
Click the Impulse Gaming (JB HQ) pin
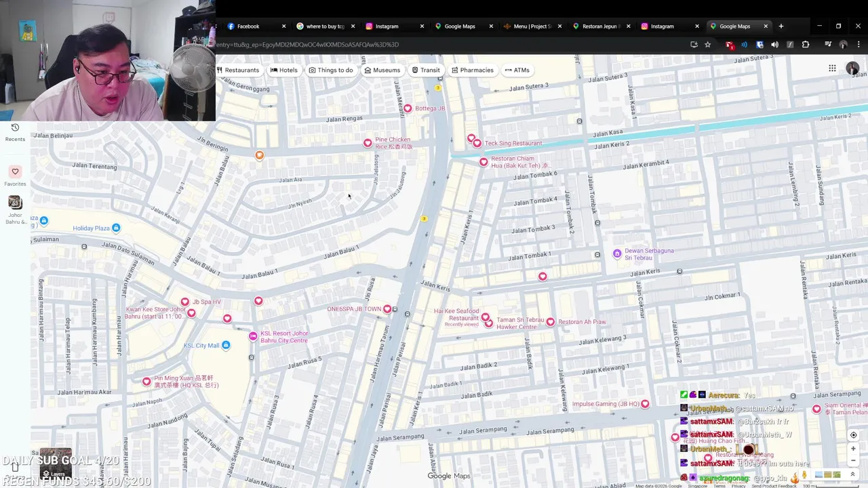coord(645,404)
